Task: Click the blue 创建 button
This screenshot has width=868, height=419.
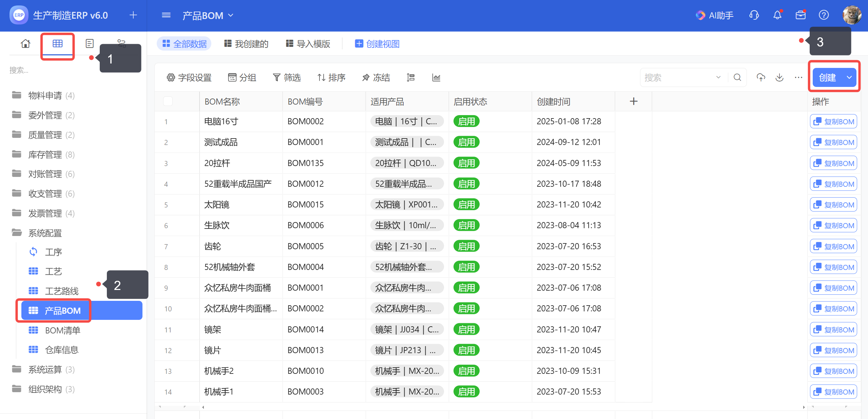Action: coord(827,78)
